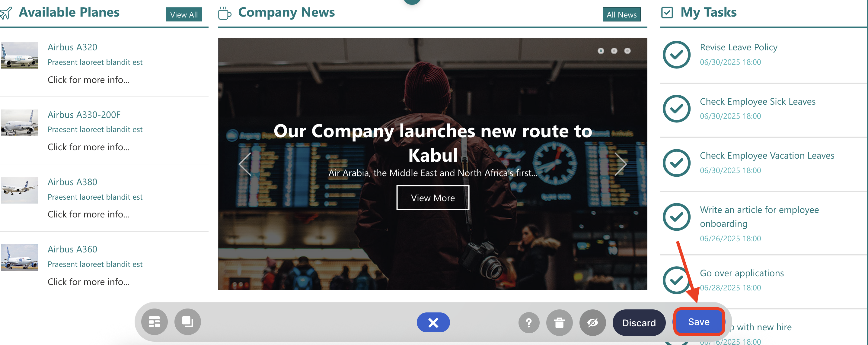Open View All available planes

184,14
